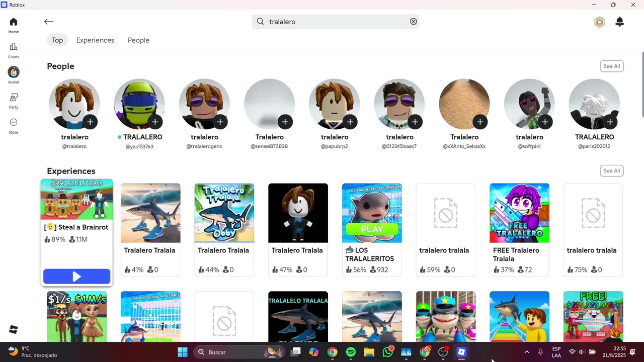
Task: Click the @papubrp2 username text
Action: pyautogui.click(x=335, y=147)
